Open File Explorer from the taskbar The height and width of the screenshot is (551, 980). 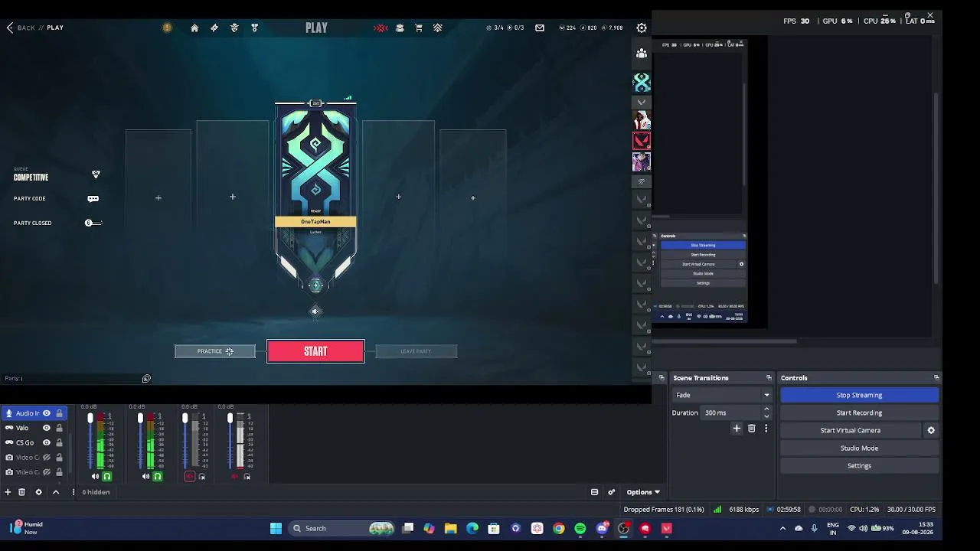click(x=451, y=528)
